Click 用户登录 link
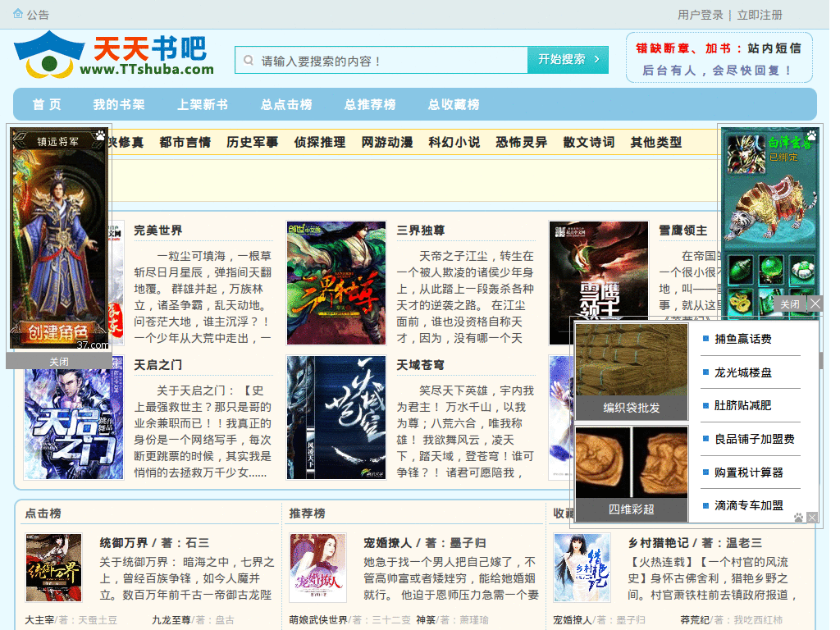840x630 pixels. (701, 15)
